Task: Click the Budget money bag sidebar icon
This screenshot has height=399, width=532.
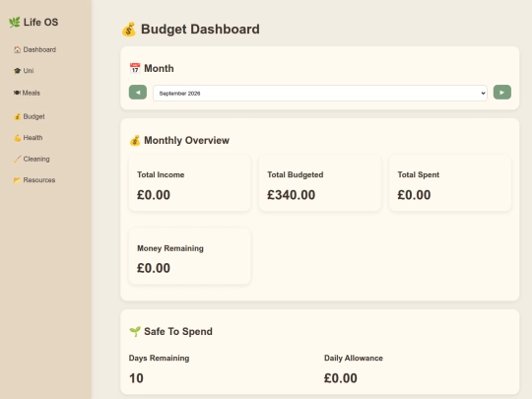Action: click(x=18, y=116)
